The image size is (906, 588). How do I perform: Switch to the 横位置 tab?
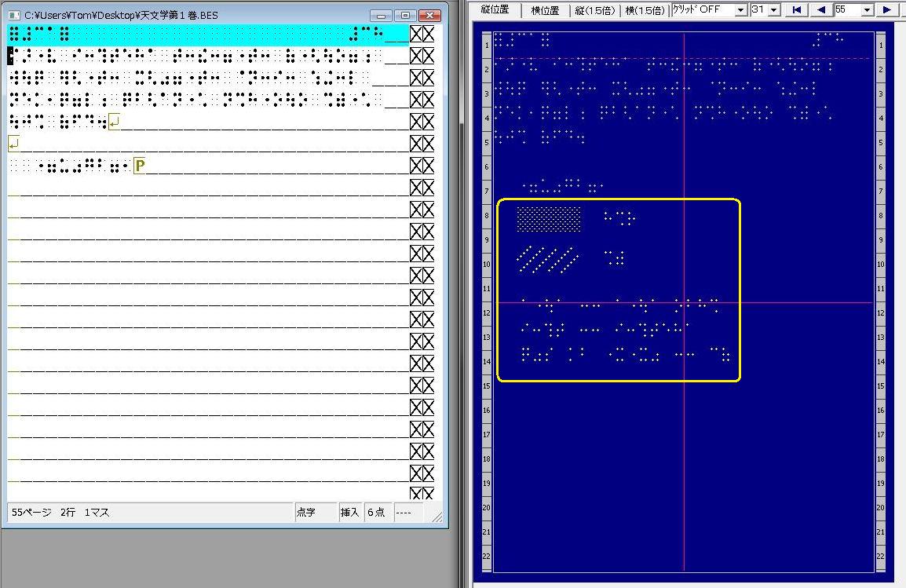point(545,10)
